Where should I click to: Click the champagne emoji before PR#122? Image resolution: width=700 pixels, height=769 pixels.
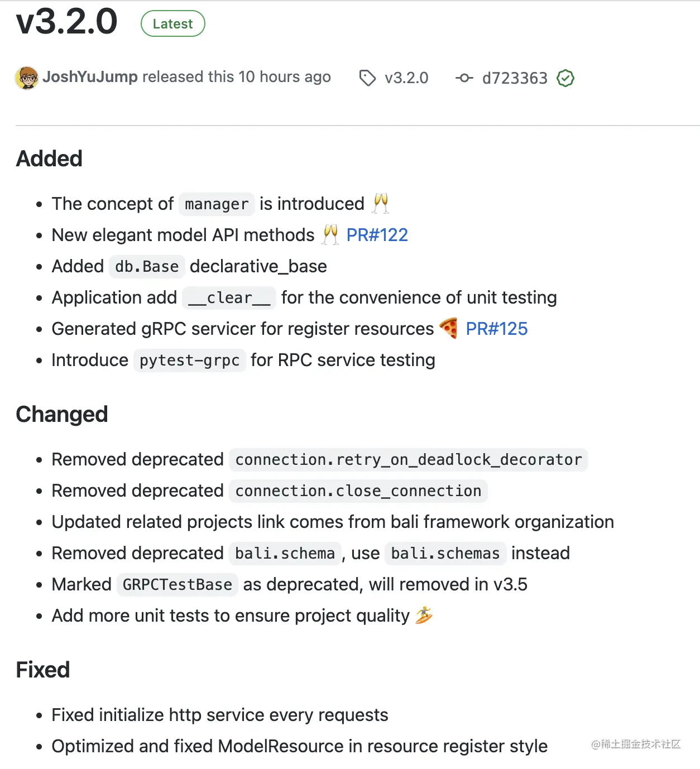pyautogui.click(x=331, y=234)
